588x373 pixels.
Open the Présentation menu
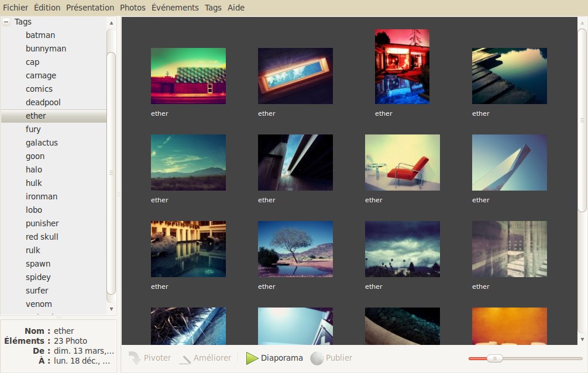coord(90,8)
